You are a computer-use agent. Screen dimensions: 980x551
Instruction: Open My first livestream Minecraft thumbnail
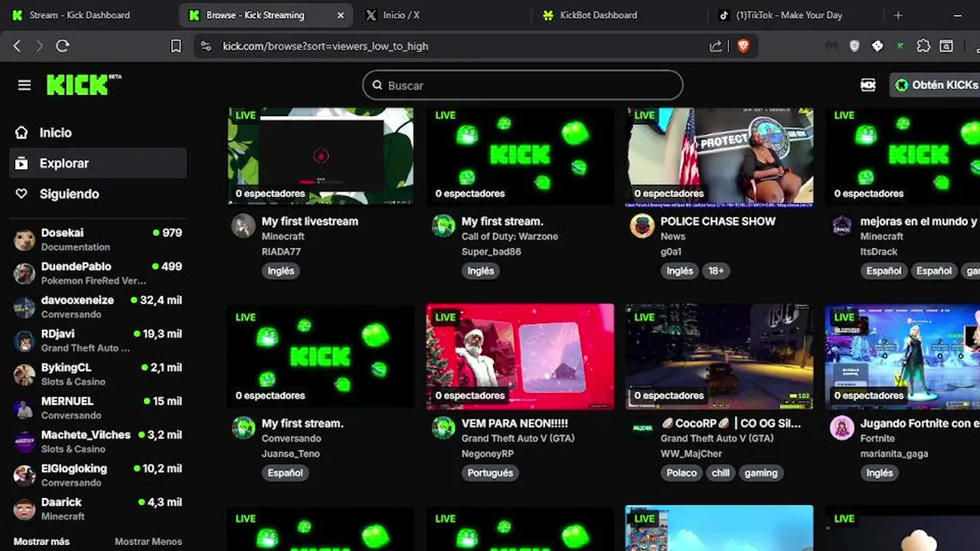click(321, 155)
